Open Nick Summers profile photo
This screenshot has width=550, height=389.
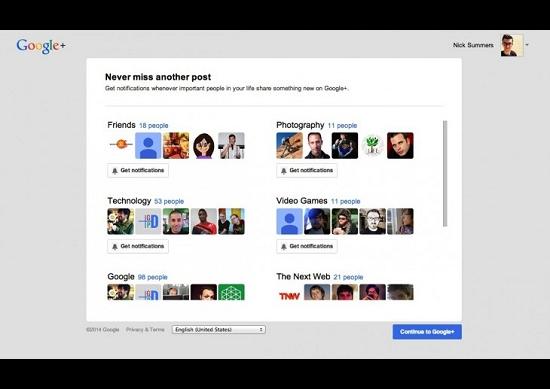click(x=512, y=45)
